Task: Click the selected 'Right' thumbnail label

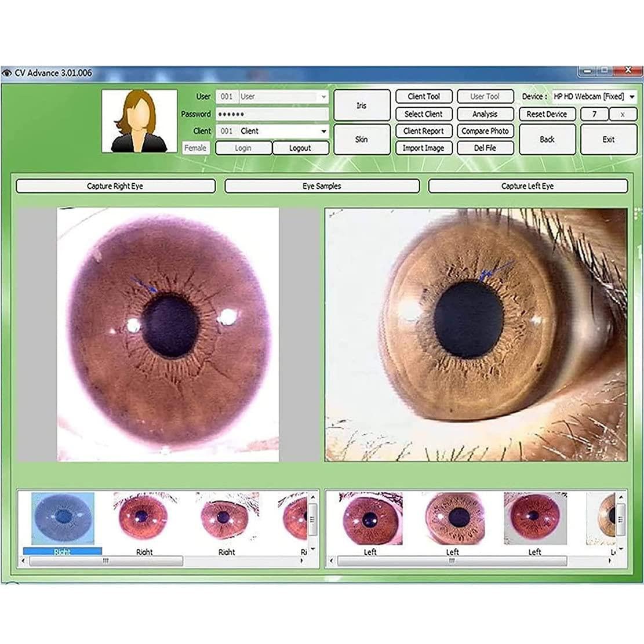Action: tap(63, 552)
